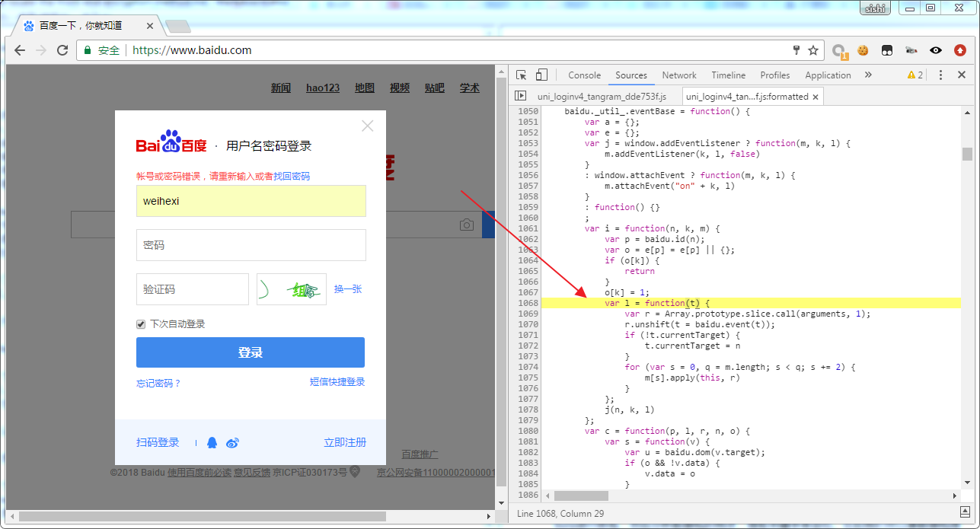Click the page horizontal scrollbar thumb
The width and height of the screenshot is (980, 529).
202,516
